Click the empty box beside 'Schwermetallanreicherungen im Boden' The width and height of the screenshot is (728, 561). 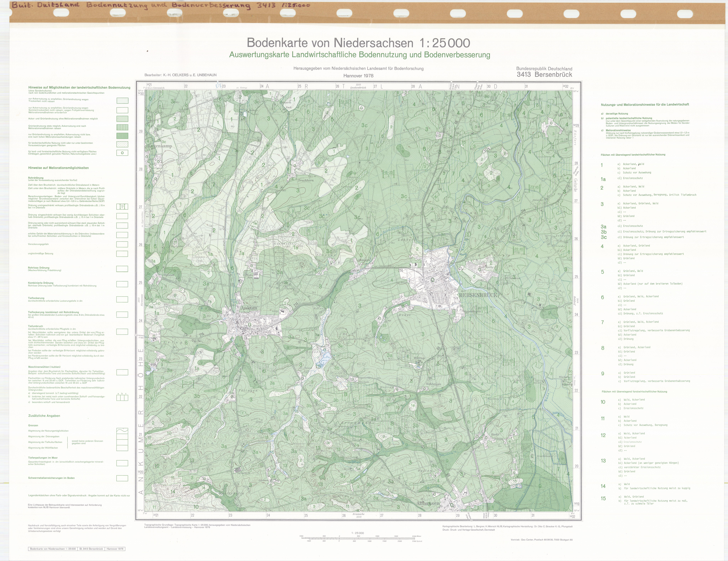[x=122, y=478]
